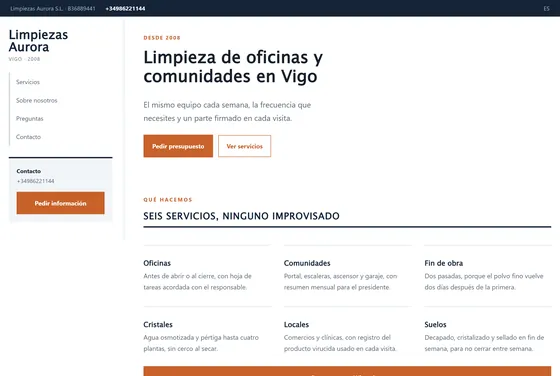Call the phone number in top bar

pyautogui.click(x=125, y=9)
